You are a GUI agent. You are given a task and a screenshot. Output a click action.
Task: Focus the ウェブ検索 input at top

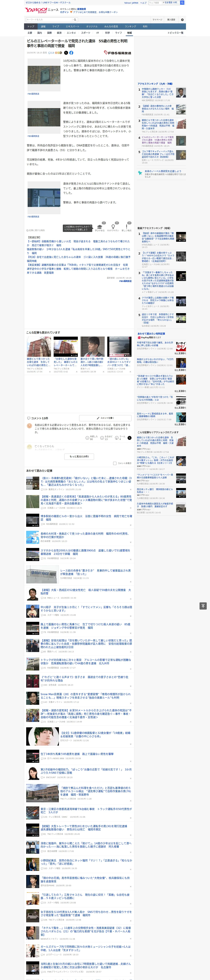[x=155, y=3]
